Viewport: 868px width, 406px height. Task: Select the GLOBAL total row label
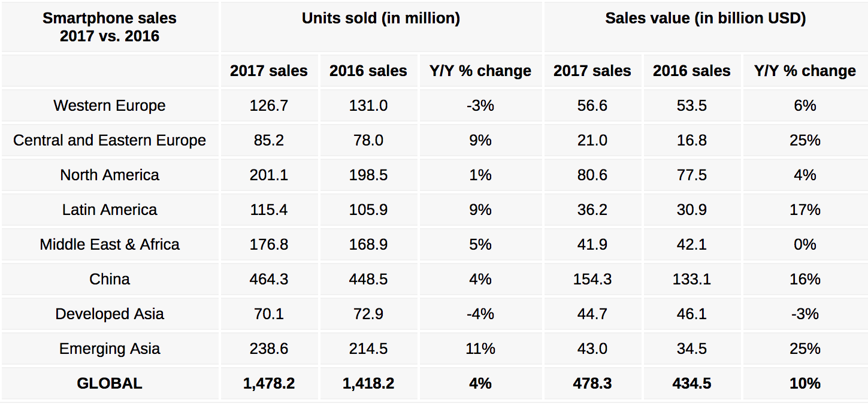click(x=110, y=384)
